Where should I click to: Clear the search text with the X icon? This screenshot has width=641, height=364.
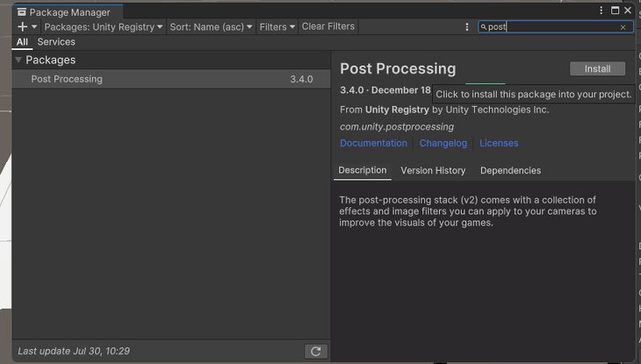tap(623, 27)
